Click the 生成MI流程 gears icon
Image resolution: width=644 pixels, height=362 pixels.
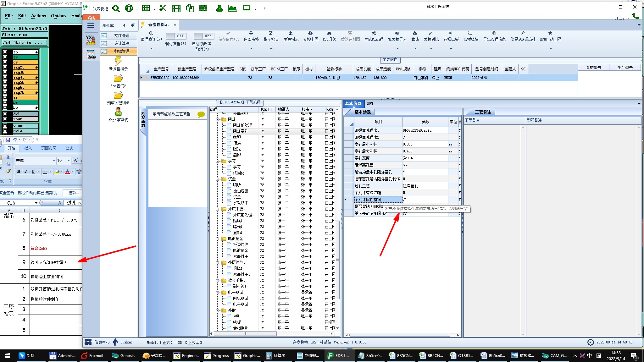(x=374, y=33)
